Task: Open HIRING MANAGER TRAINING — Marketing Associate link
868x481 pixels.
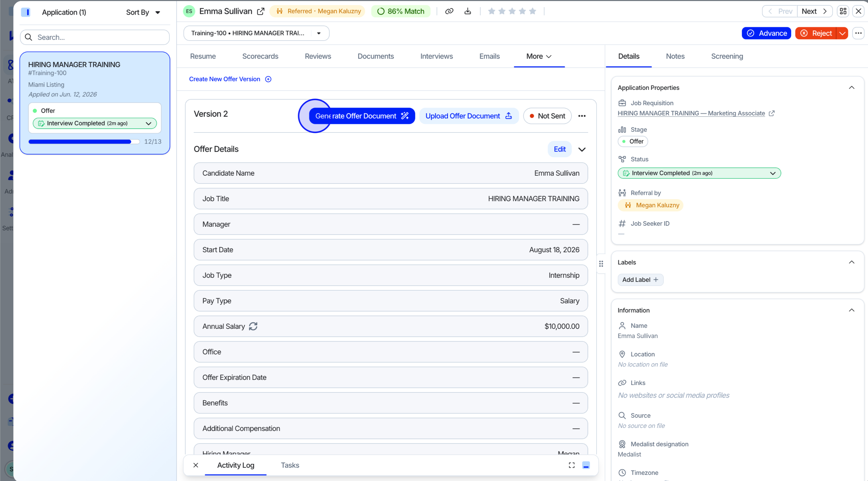Action: tap(691, 113)
